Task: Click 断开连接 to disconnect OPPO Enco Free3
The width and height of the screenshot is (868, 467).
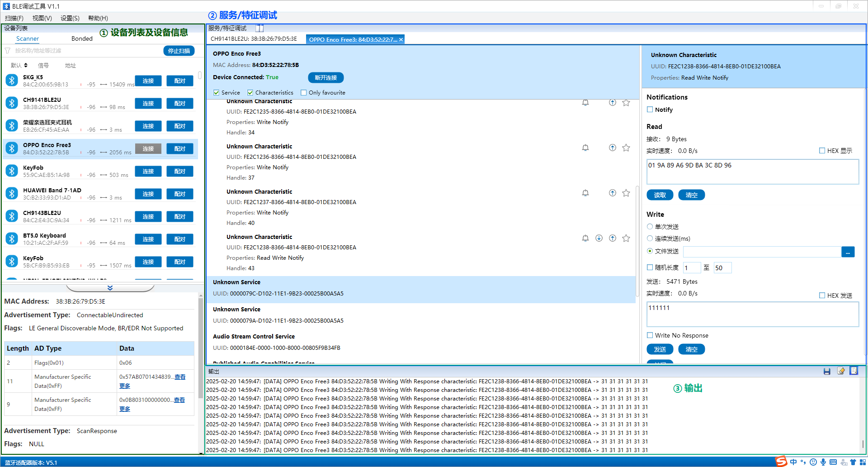Action: point(325,77)
